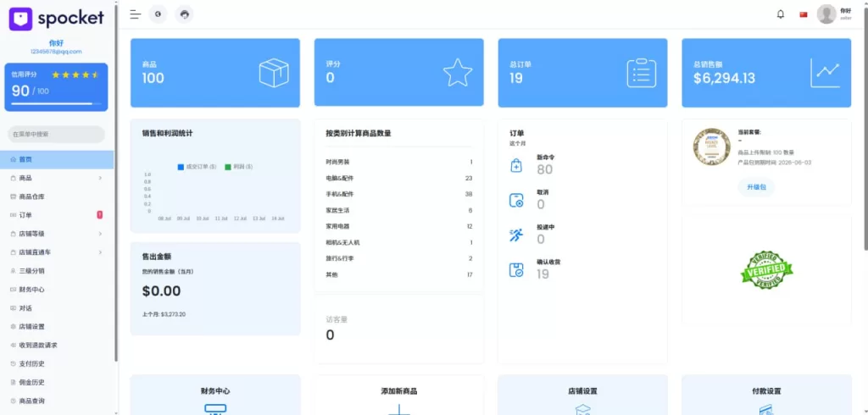868x415 pixels.
Task: Click the $6,294.13 total sales value
Action: tap(724, 79)
